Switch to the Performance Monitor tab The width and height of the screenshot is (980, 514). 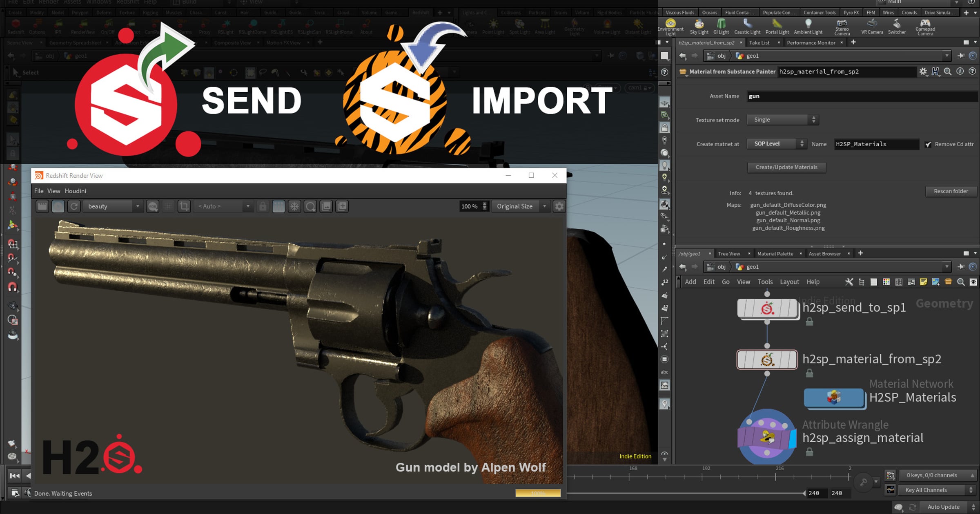811,42
